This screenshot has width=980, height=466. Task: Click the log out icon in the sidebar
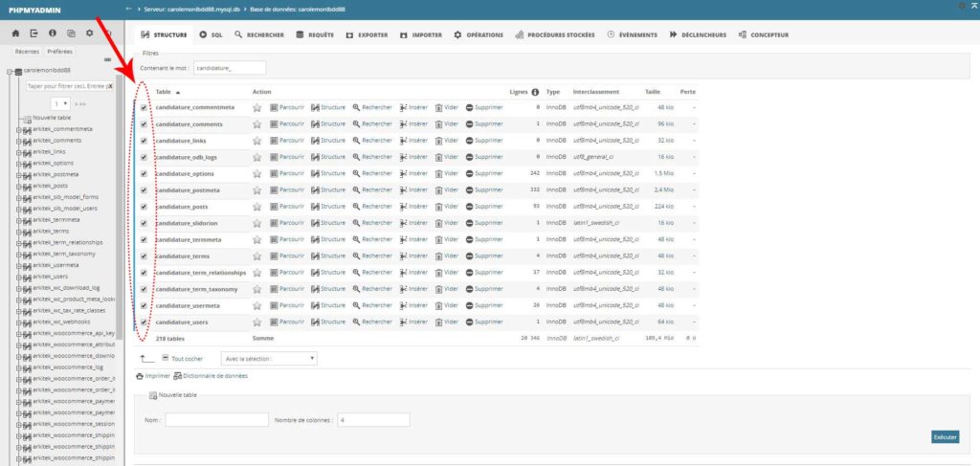[x=33, y=33]
